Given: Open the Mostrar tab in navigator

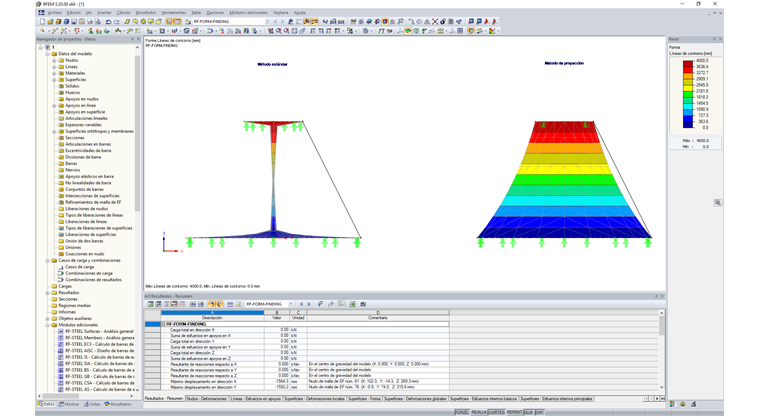Looking at the screenshot, I should click(x=69, y=404).
